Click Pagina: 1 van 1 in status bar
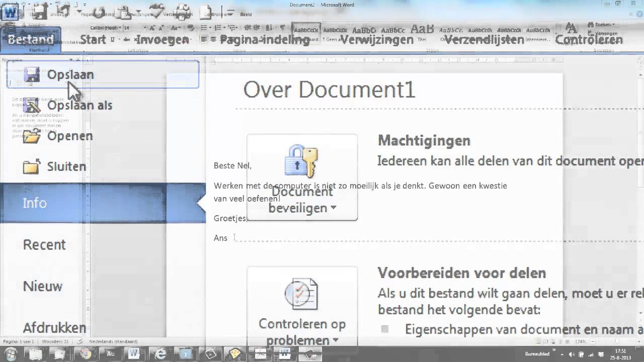This screenshot has width=644, height=362. click(19, 341)
